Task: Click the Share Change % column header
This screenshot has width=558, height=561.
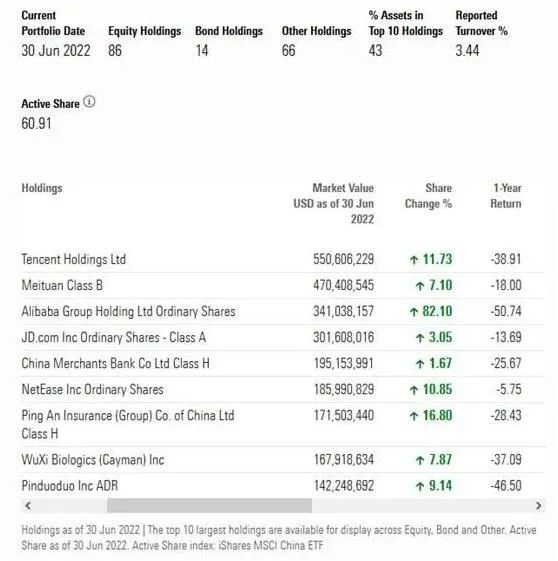Action: (x=429, y=196)
